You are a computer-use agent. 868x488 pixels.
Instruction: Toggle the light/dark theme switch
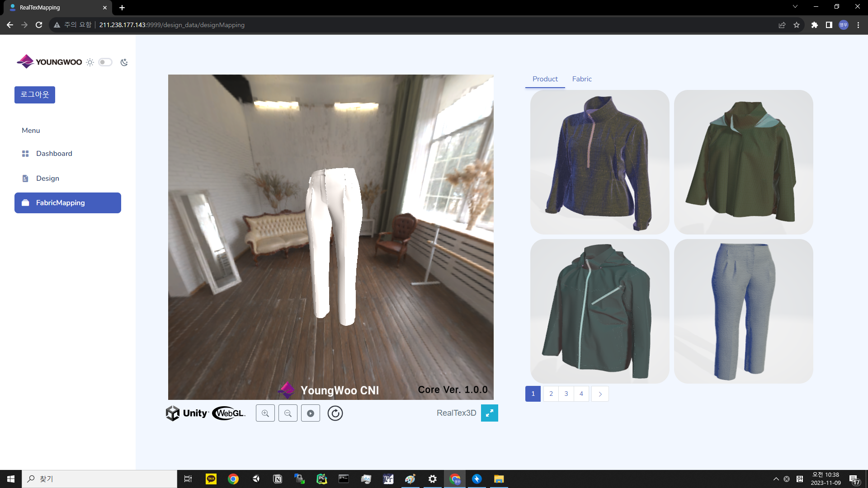point(105,62)
